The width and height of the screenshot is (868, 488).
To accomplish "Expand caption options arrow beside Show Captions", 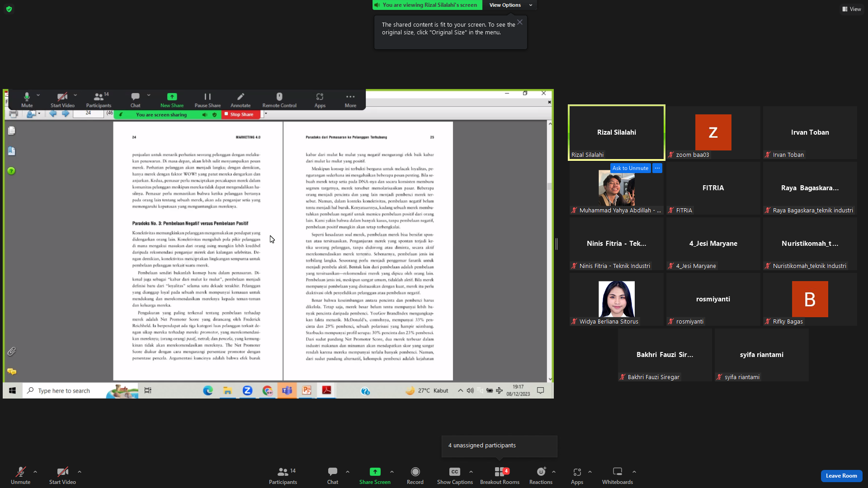I will pyautogui.click(x=471, y=472).
